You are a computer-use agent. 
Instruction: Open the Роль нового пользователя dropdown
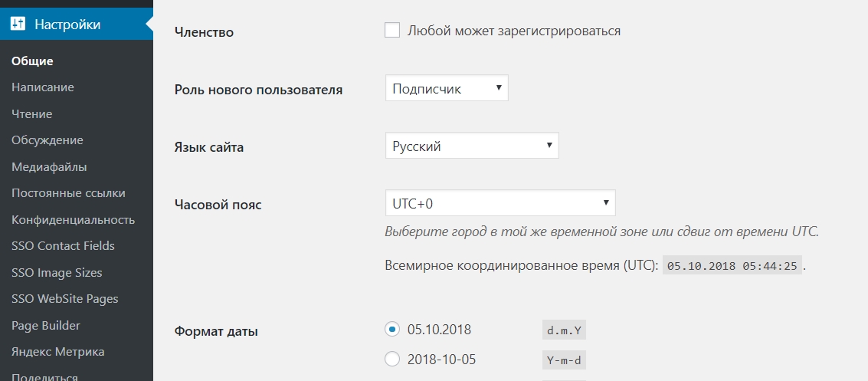[447, 89]
